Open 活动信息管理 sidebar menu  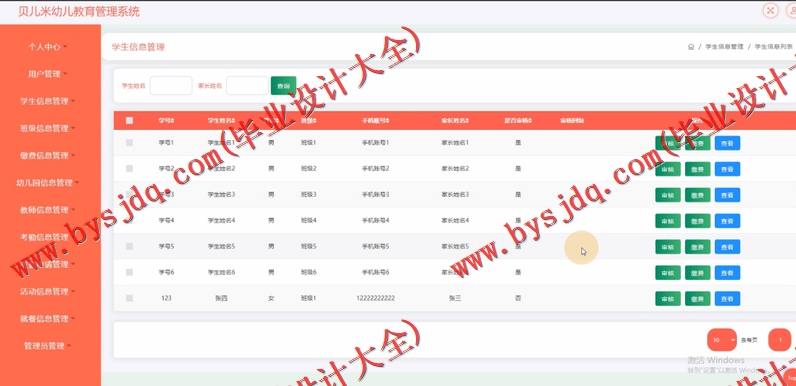click(x=48, y=292)
